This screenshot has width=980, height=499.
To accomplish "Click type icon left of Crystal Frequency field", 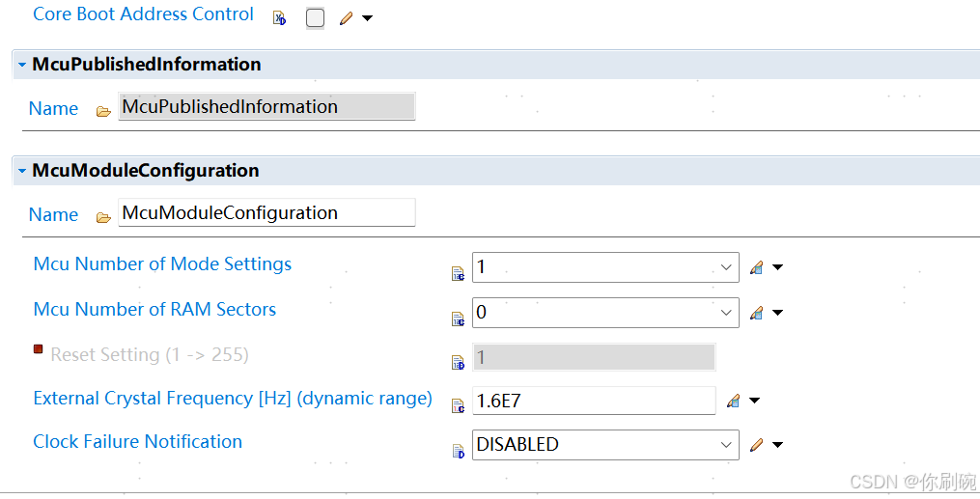I will pyautogui.click(x=458, y=406).
